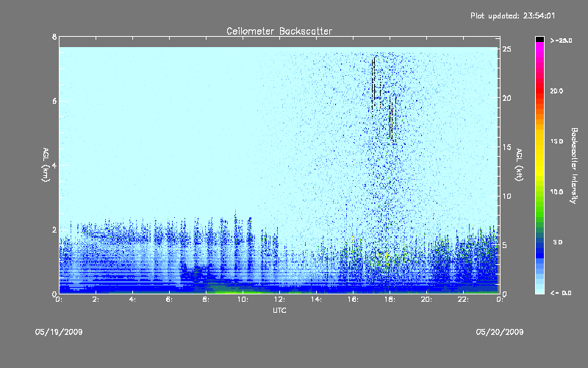This screenshot has height=368, width=588.
Task: Pick the red colorbar segment near 20.0
Action: point(539,91)
